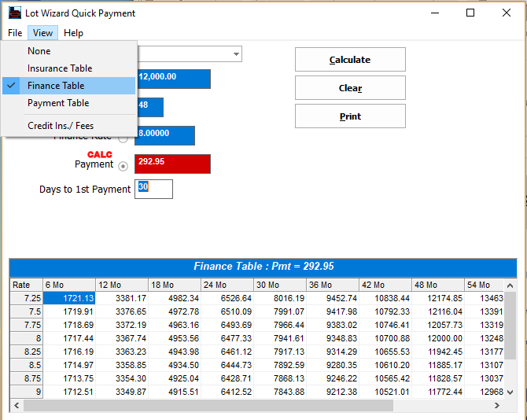Click the 24 Mo column header
The height and width of the screenshot is (420, 527).
pos(227,285)
